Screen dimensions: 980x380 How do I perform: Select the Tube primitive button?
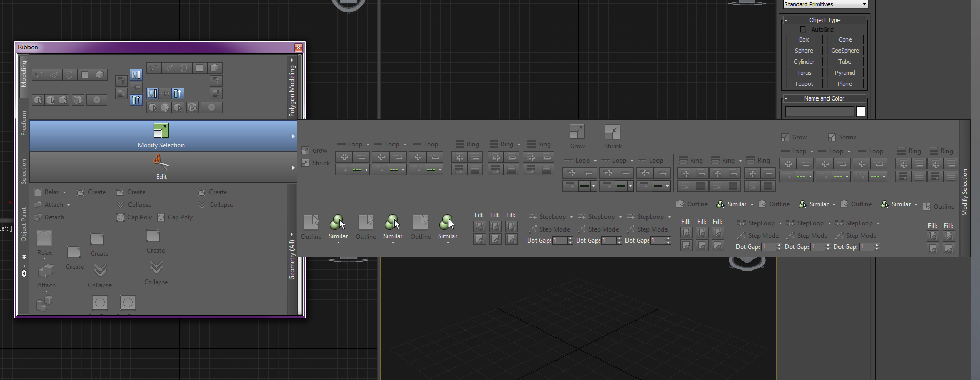tap(845, 62)
